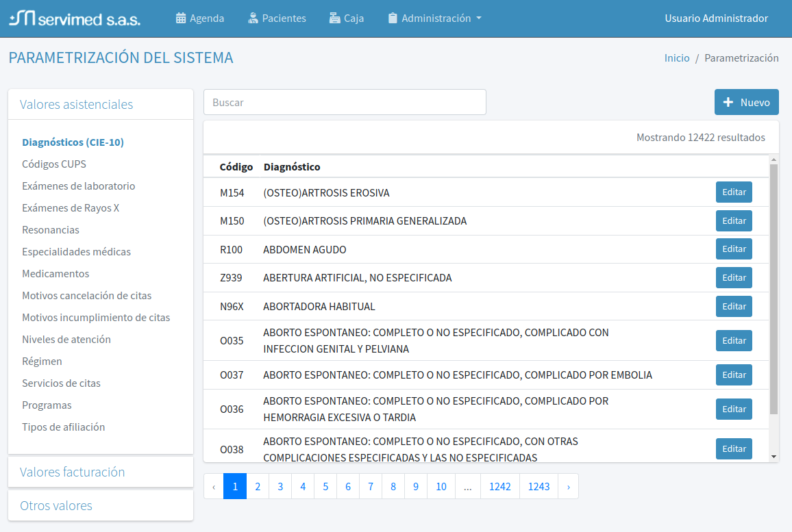
Task: Click the Buscar search field
Action: [345, 102]
